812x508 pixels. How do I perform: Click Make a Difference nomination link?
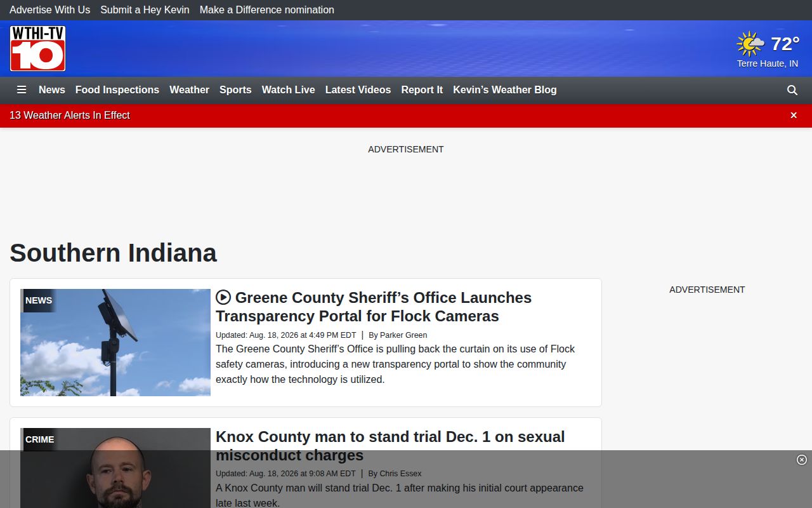(x=267, y=10)
